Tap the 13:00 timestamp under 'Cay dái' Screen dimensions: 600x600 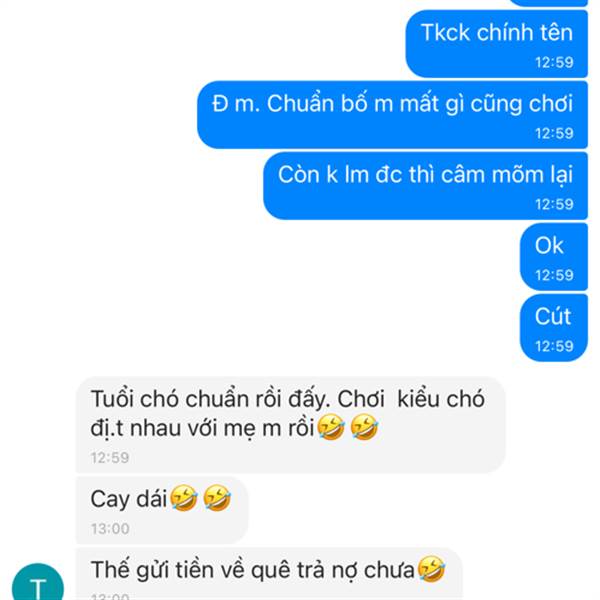click(110, 529)
